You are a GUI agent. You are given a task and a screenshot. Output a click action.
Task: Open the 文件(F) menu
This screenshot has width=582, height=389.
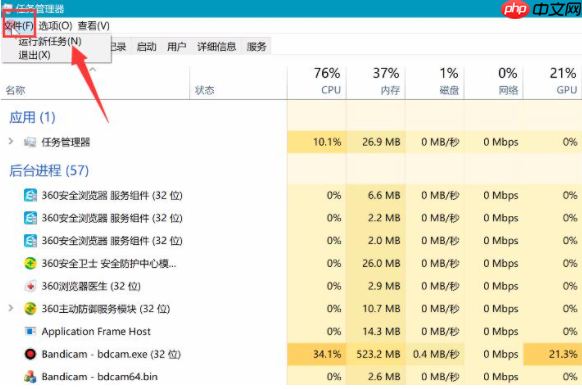click(x=19, y=26)
